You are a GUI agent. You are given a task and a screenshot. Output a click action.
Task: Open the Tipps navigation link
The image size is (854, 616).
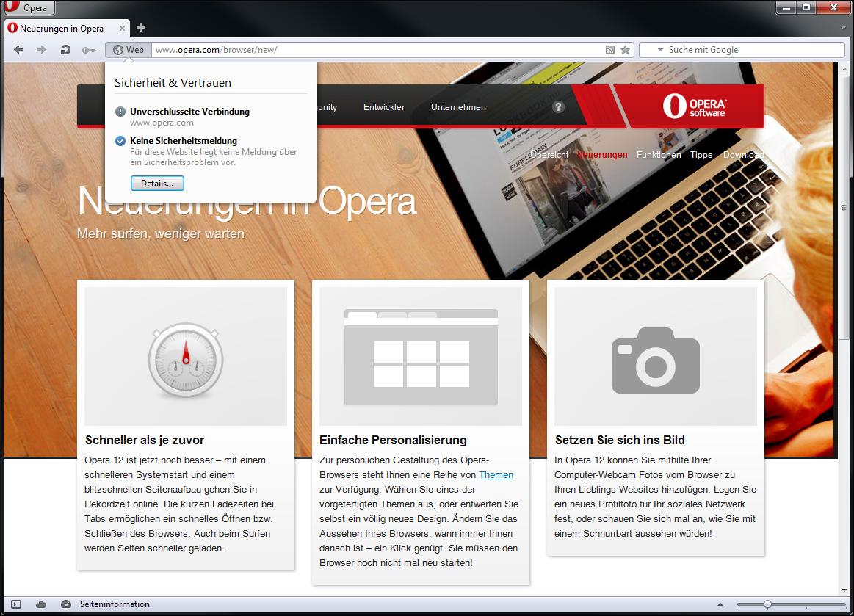coord(701,155)
